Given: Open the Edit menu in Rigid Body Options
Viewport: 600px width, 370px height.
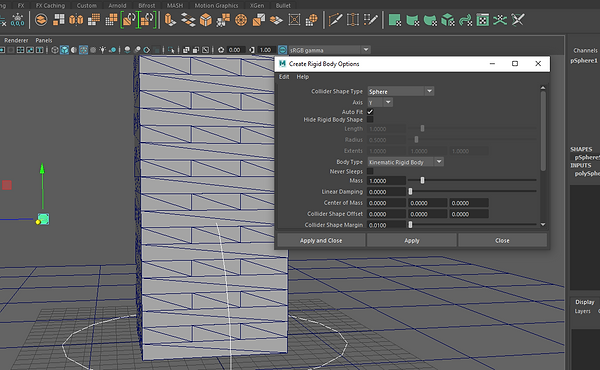Looking at the screenshot, I should pos(284,77).
